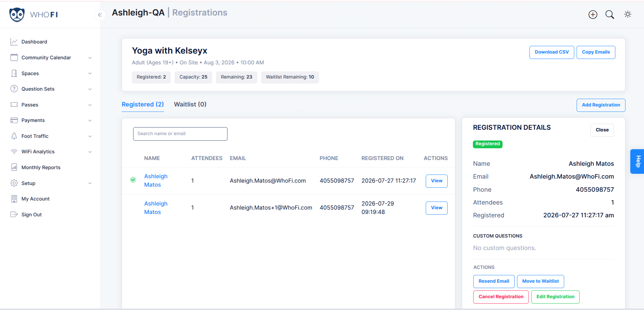
Task: Click the Copy Emails button
Action: [596, 52]
